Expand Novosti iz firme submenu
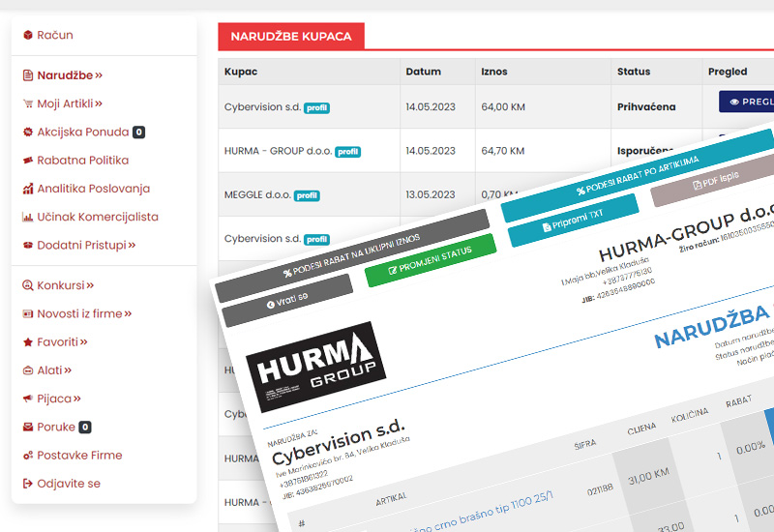The width and height of the screenshot is (774, 532). (x=84, y=313)
